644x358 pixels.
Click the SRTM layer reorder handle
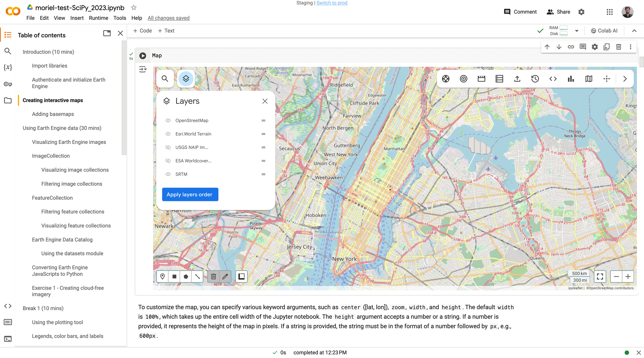263,174
